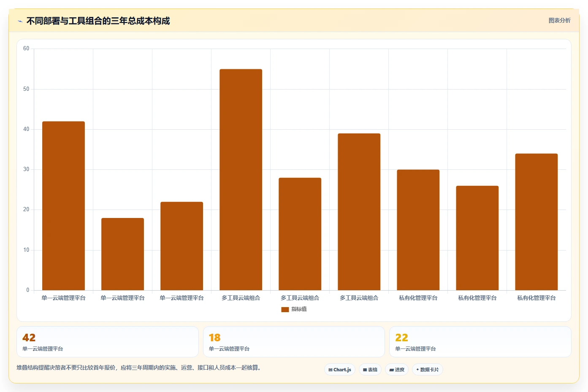Image resolution: width=588 pixels, height=392 pixels.
Task: Click the y-axis label 50
Action: [x=26, y=89]
